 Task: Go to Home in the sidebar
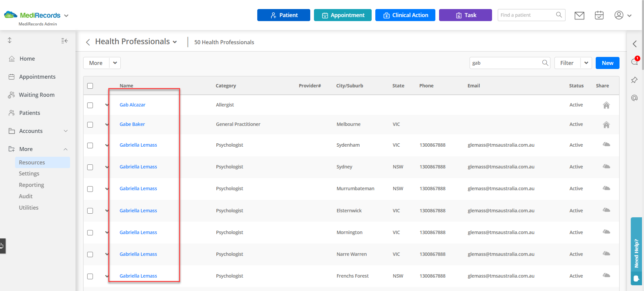point(27,59)
